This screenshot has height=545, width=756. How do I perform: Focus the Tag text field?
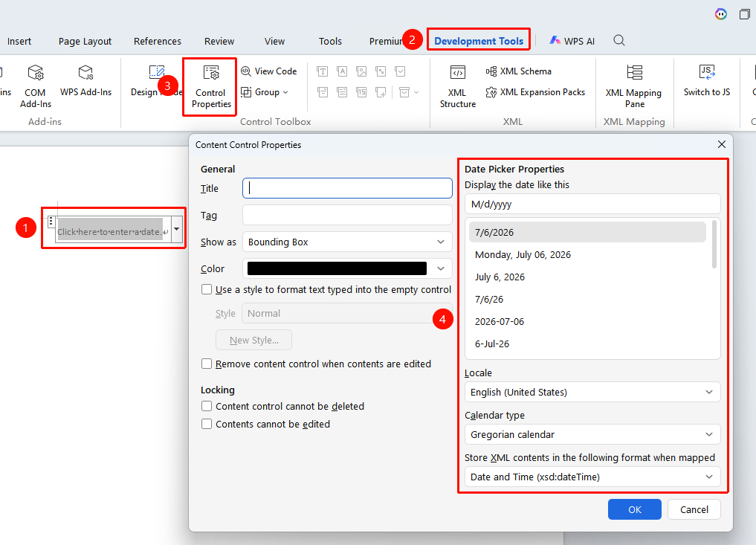347,215
